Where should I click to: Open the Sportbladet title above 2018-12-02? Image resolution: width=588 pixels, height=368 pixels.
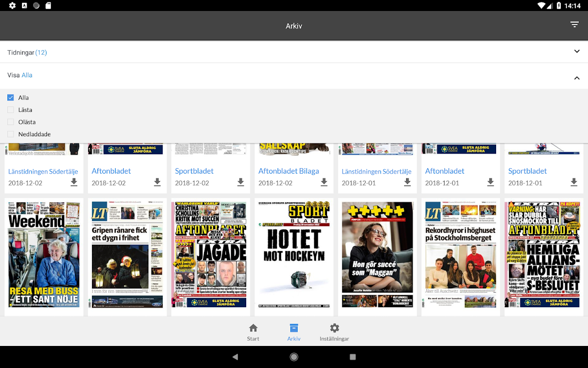[194, 171]
